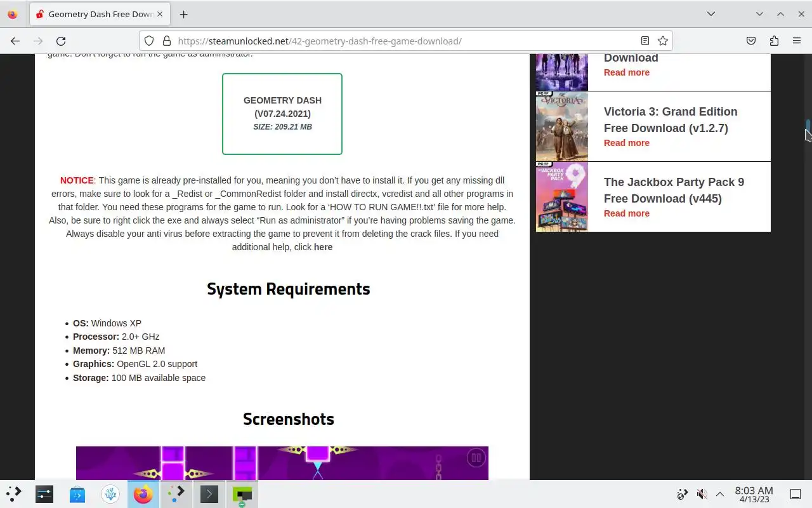Open The Jackbox Party Pack 9 link
Viewport: 812px width, 508px height.
[674, 190]
